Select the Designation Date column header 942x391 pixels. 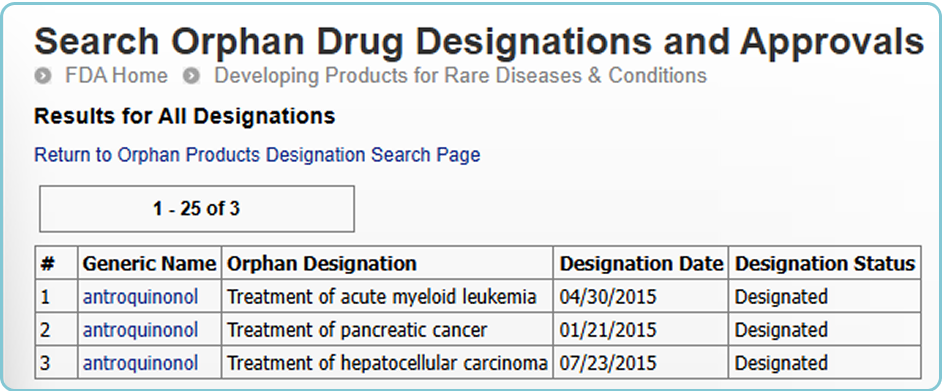[x=641, y=263]
